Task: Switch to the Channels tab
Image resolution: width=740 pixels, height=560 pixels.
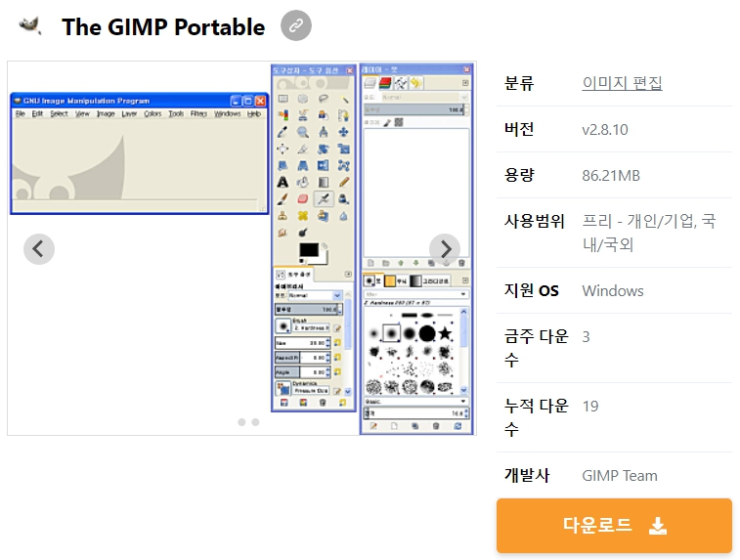Action: coord(385,83)
